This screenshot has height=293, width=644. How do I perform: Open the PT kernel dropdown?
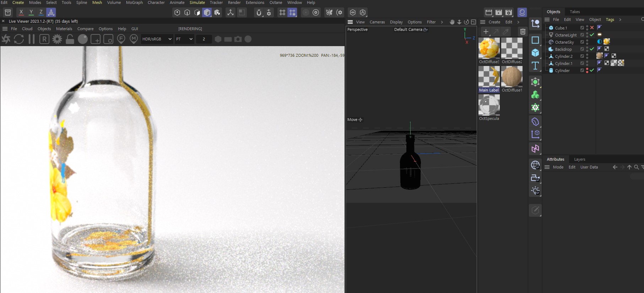(184, 39)
